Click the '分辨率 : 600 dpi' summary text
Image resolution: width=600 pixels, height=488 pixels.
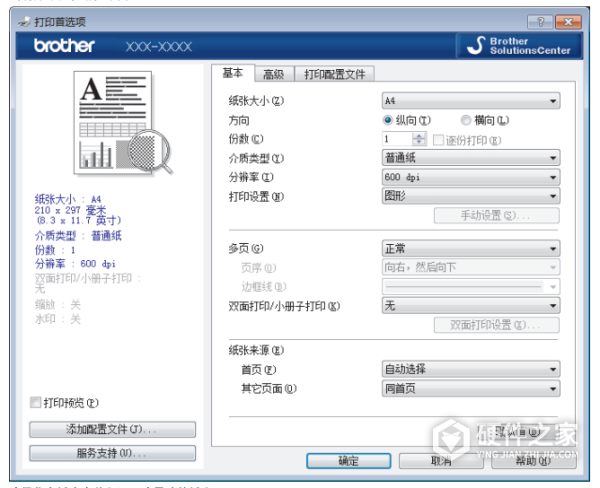pos(75,264)
